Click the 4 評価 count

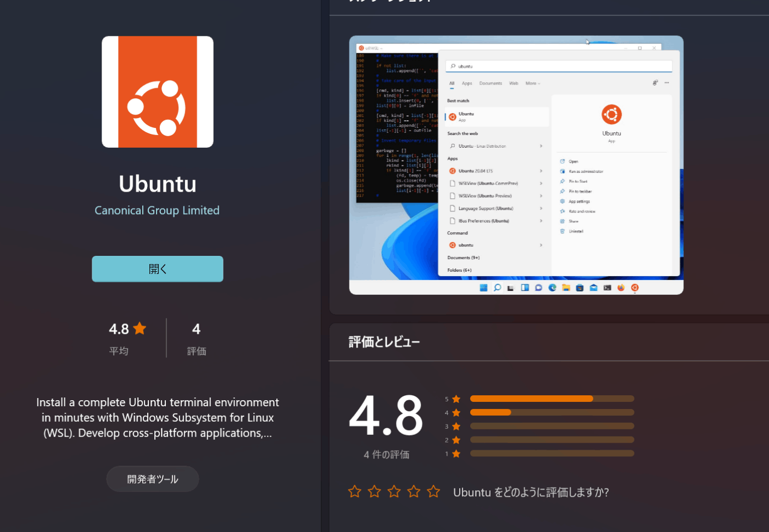[196, 339]
